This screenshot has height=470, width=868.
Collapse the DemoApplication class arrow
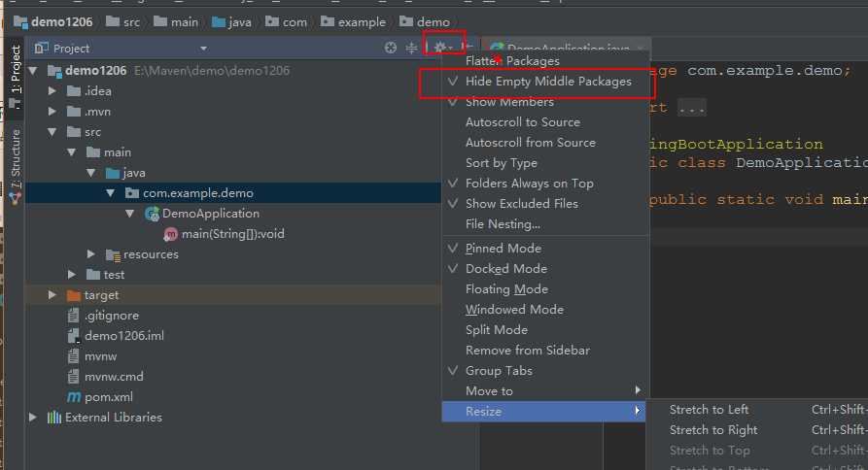[129, 214]
